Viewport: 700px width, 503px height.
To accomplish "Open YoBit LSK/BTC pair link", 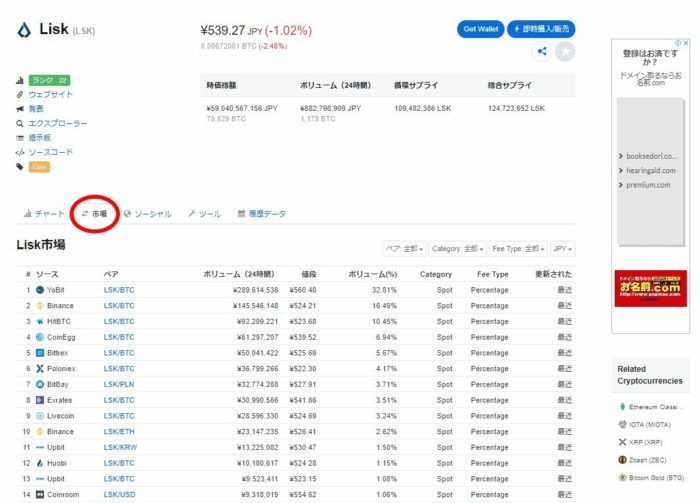I will [x=119, y=290].
